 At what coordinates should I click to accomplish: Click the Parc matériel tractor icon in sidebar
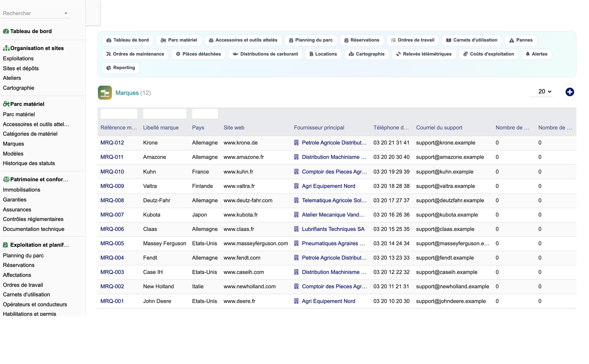[x=6, y=104]
